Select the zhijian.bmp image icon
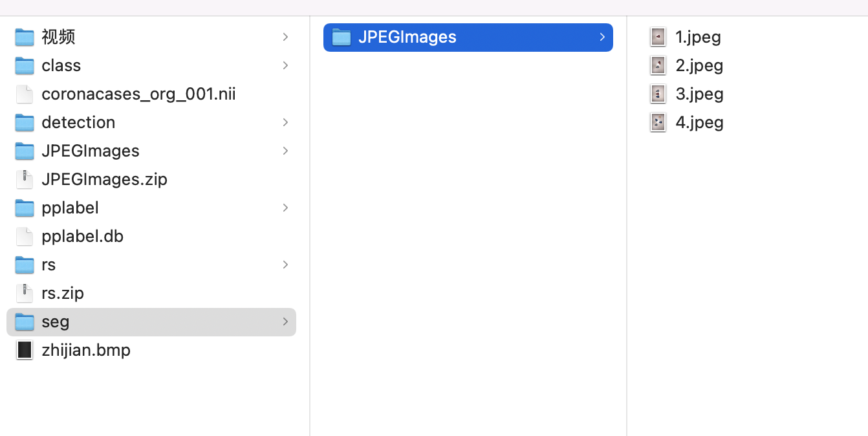The height and width of the screenshot is (436, 868). point(25,351)
